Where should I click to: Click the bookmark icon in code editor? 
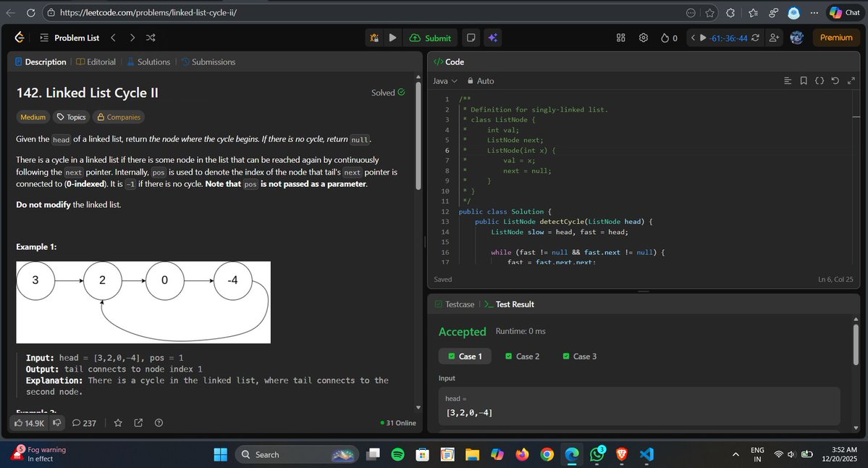click(x=804, y=81)
